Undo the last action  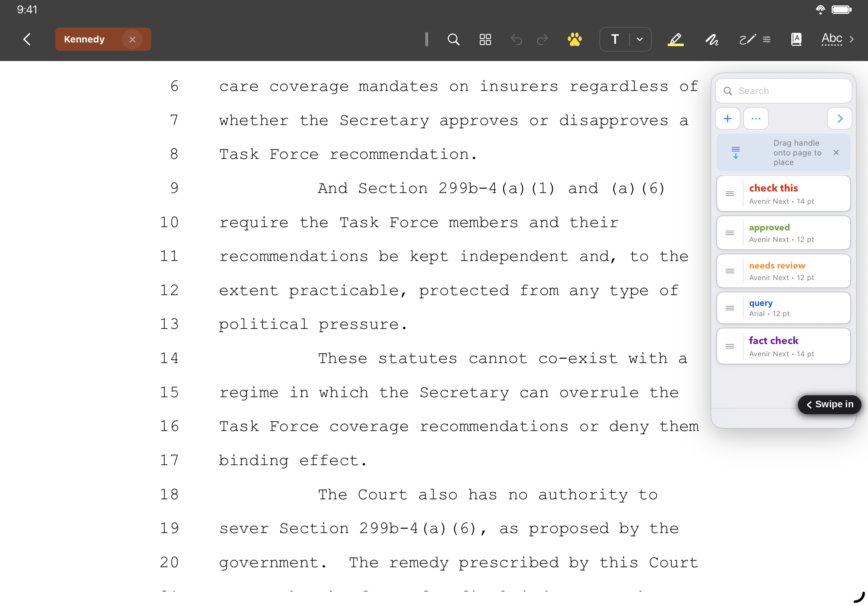click(x=517, y=39)
